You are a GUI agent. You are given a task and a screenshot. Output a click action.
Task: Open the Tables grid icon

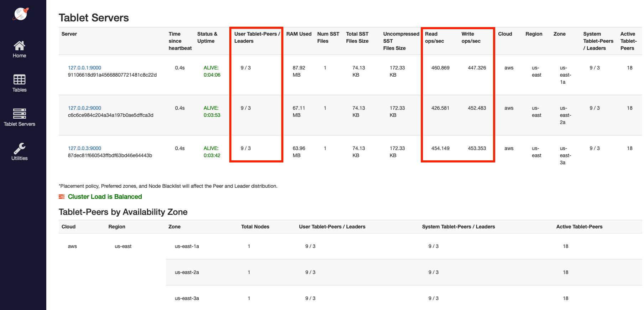pos(19,79)
